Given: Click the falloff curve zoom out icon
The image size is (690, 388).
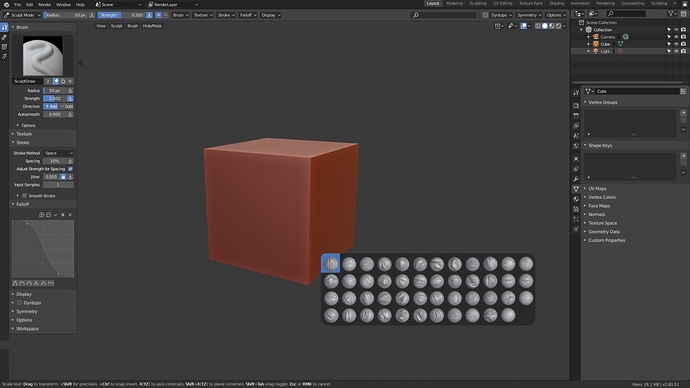Looking at the screenshot, I should (49, 215).
